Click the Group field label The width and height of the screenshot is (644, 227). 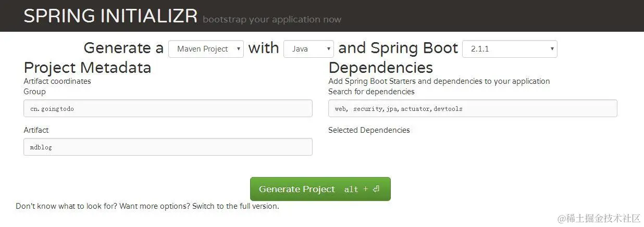tap(34, 92)
